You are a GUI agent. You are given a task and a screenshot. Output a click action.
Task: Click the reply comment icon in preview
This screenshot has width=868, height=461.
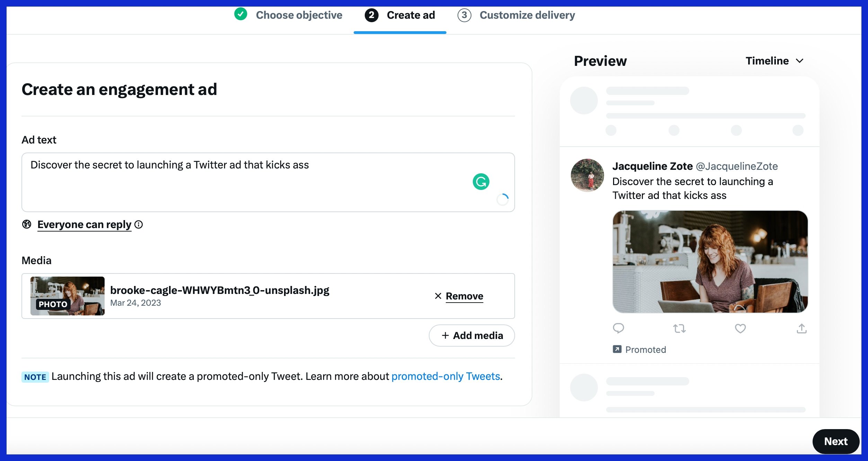[x=618, y=328]
